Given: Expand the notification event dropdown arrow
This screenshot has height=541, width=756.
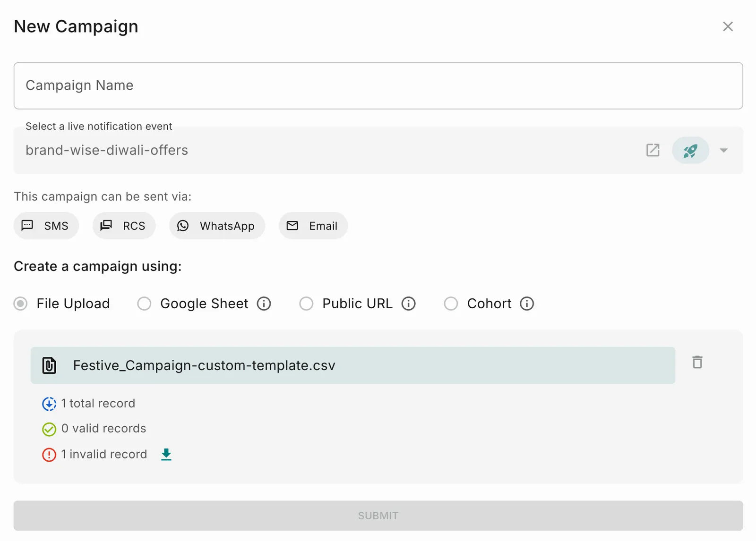Looking at the screenshot, I should [723, 151].
